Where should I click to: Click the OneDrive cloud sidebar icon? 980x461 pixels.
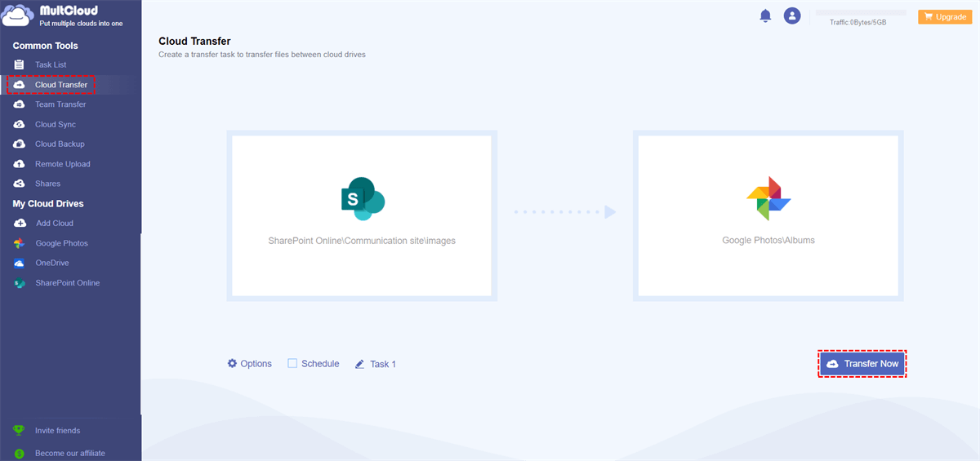click(x=19, y=263)
